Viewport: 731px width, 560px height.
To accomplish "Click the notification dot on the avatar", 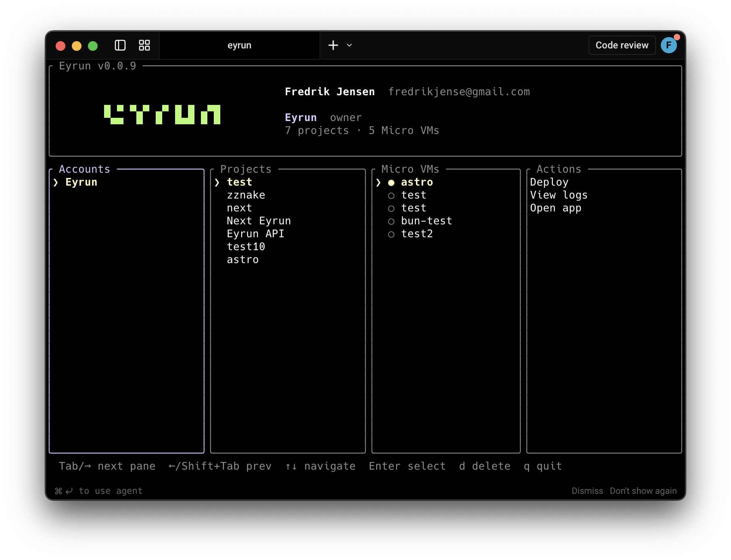I will tap(677, 37).
